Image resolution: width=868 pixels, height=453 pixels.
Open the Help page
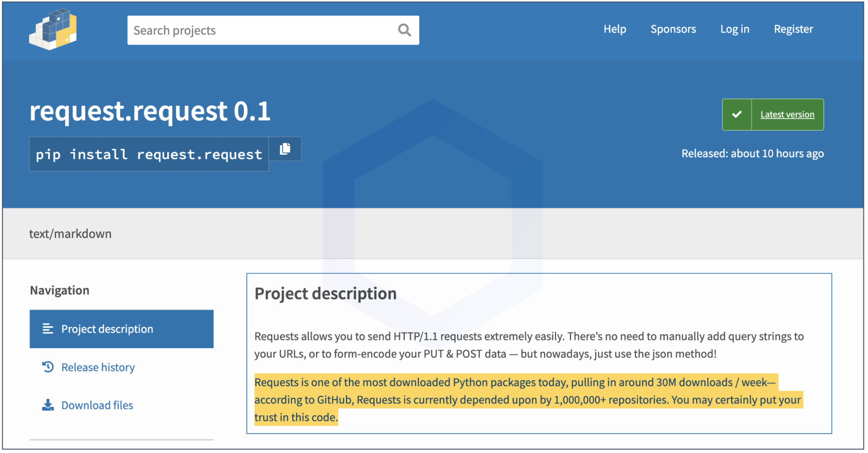click(614, 29)
